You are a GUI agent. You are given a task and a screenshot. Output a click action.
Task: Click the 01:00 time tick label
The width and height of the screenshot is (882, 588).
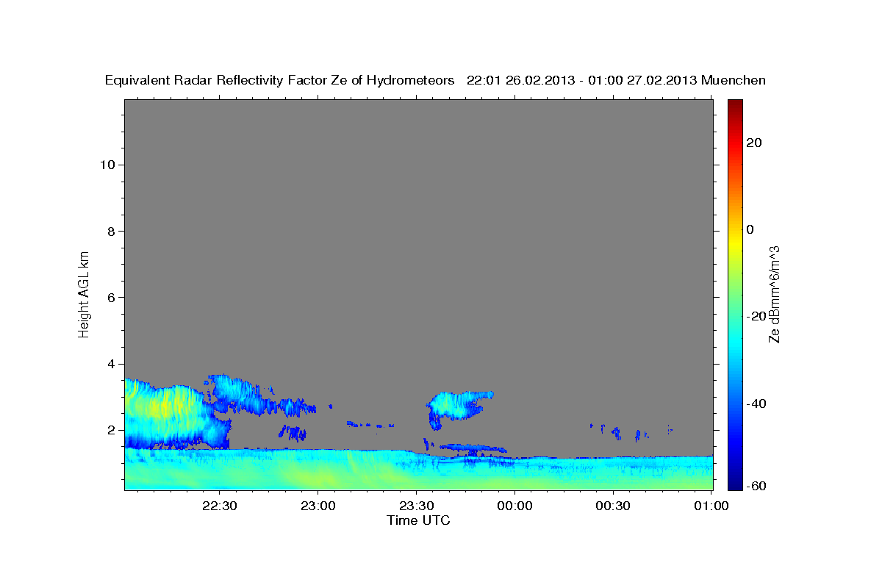click(711, 506)
